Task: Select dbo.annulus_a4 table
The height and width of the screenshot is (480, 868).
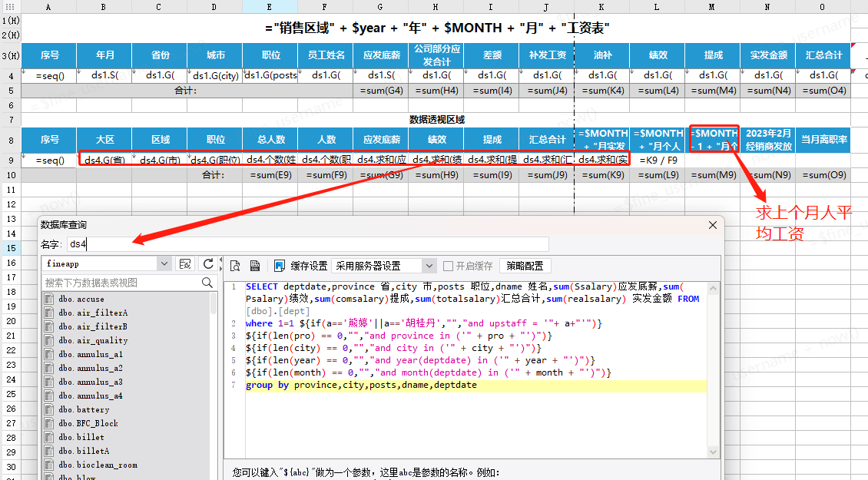Action: pyautogui.click(x=91, y=396)
